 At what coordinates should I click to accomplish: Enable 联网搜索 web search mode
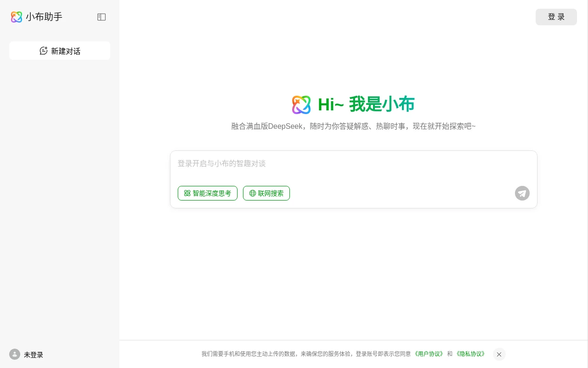(x=266, y=193)
